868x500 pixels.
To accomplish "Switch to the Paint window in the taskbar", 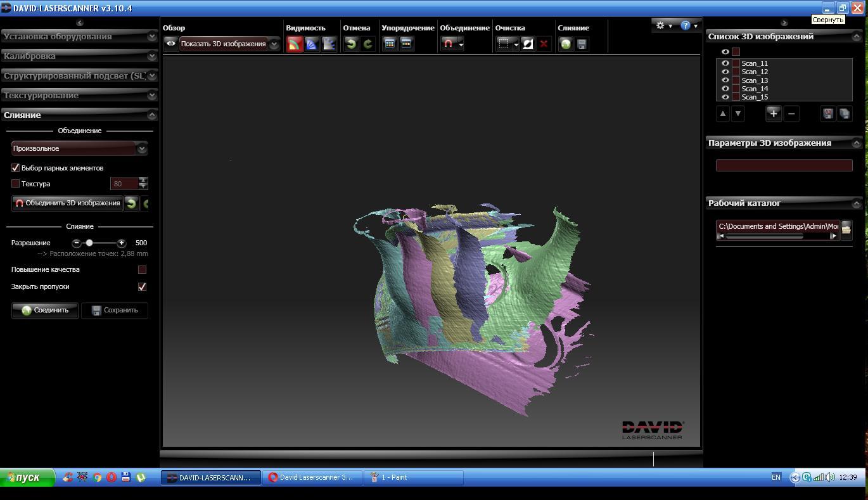I will point(413,477).
